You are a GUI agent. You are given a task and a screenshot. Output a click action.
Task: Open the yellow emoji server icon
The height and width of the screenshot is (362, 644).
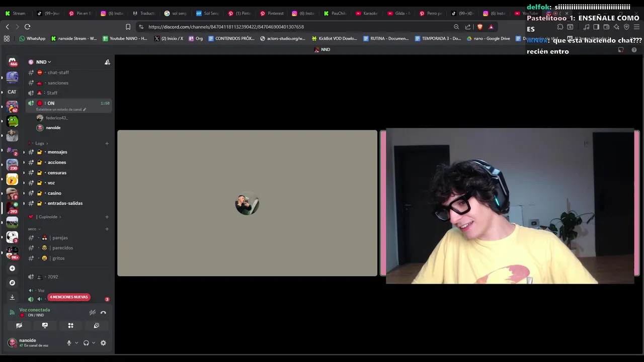(x=12, y=179)
